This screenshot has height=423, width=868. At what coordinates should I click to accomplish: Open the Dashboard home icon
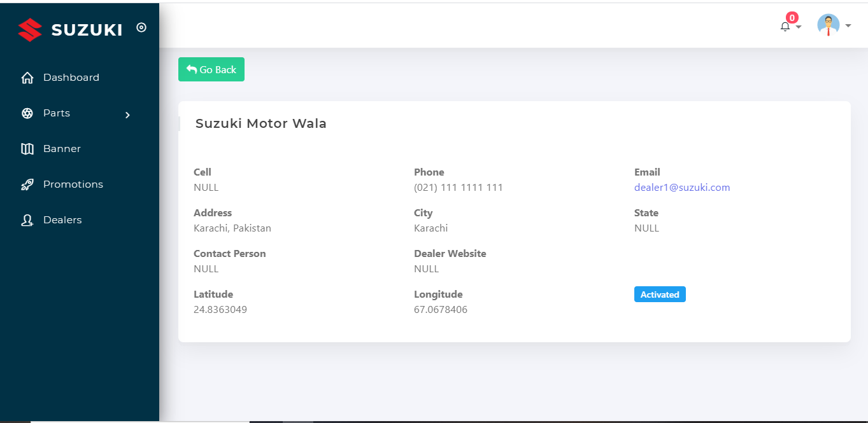[x=27, y=78]
